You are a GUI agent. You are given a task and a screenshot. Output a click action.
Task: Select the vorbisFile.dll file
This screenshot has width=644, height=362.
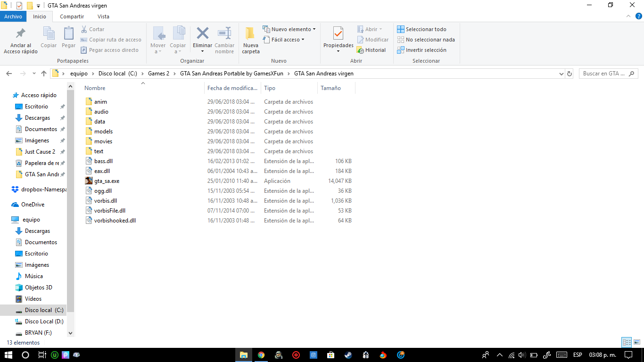point(109,211)
